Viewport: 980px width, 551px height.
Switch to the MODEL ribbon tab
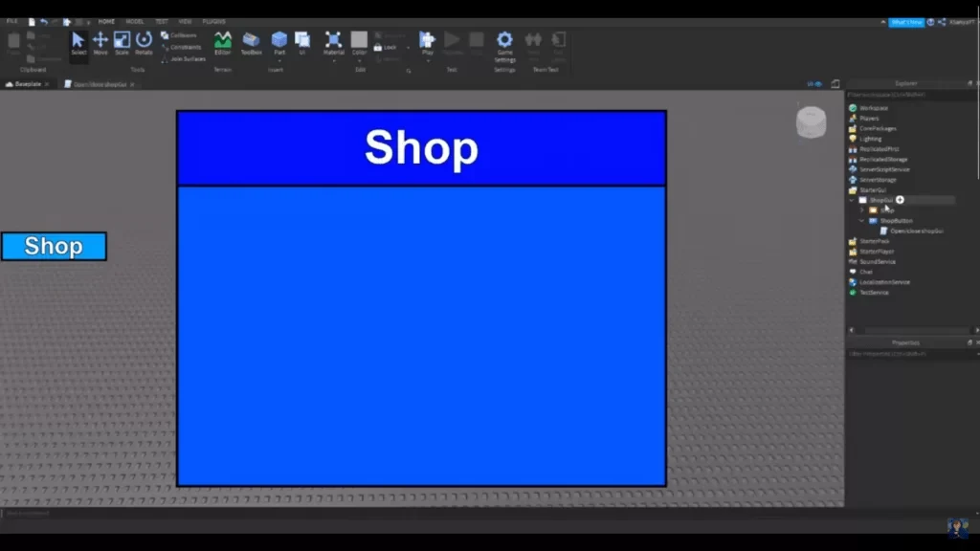[x=134, y=22]
